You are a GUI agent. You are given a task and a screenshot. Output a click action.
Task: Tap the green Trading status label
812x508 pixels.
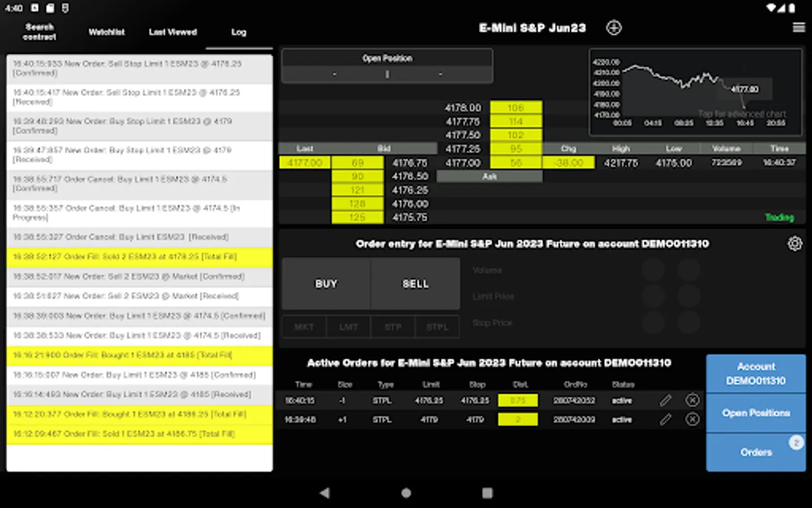coord(779,217)
